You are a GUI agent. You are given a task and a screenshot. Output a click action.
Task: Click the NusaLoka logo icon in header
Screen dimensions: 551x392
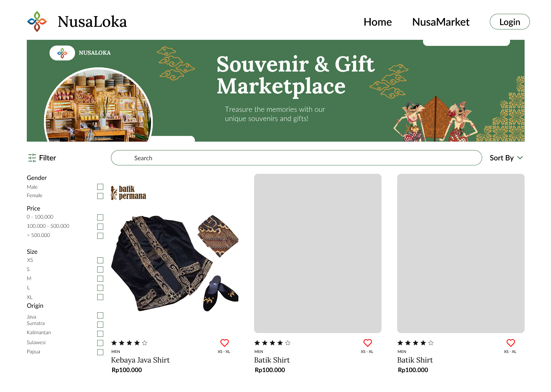point(37,21)
